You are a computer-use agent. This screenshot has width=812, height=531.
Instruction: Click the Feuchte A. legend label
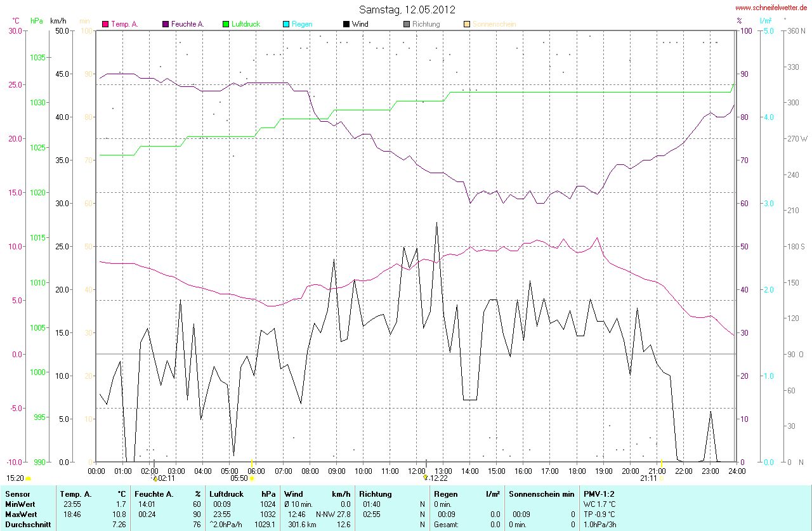point(188,24)
